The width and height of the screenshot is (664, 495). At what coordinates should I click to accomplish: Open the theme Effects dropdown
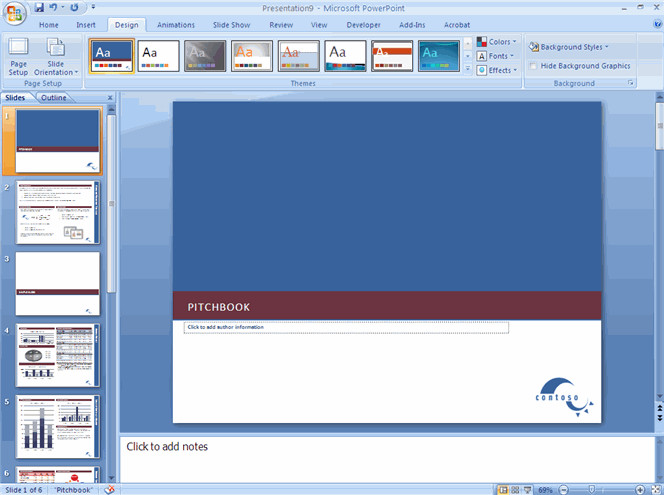pos(496,70)
